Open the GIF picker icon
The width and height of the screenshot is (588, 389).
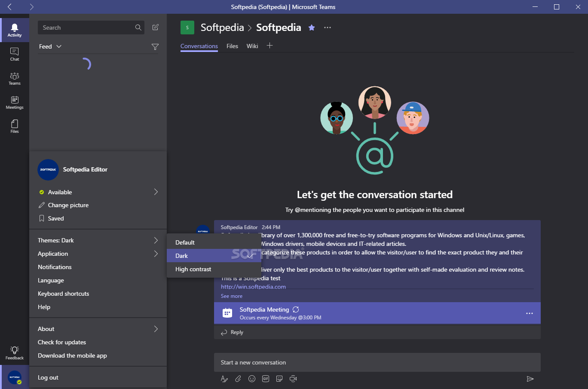(266, 379)
